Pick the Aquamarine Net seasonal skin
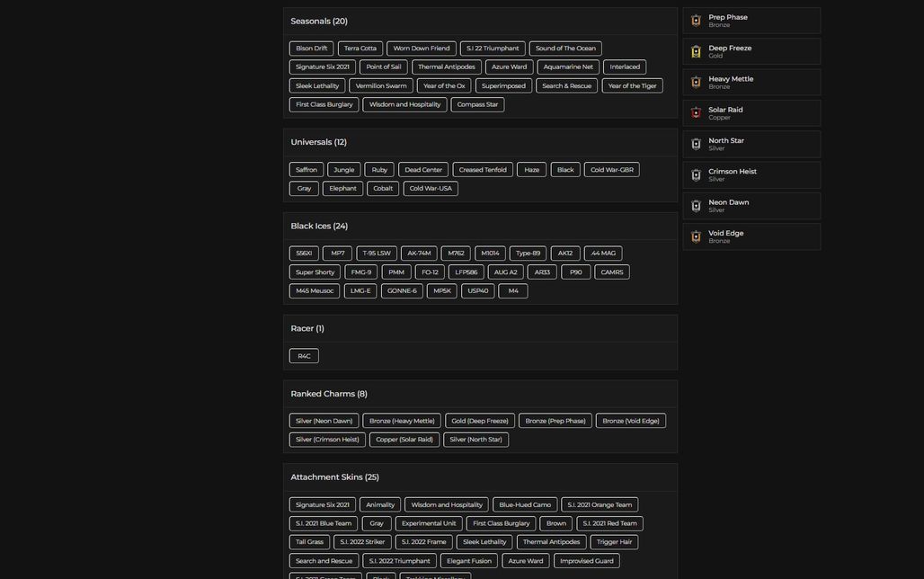This screenshot has width=924, height=579. pos(568,67)
